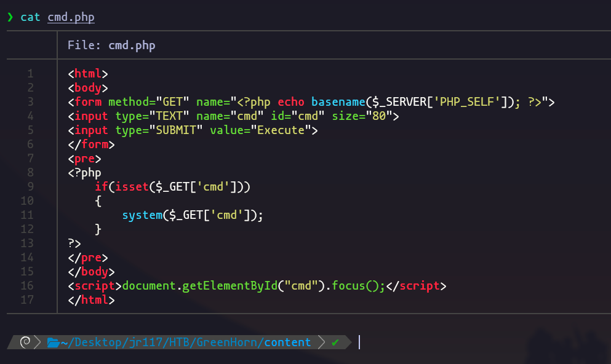Click the green prompt arrow before cat
This screenshot has height=364, width=611.
coord(10,17)
